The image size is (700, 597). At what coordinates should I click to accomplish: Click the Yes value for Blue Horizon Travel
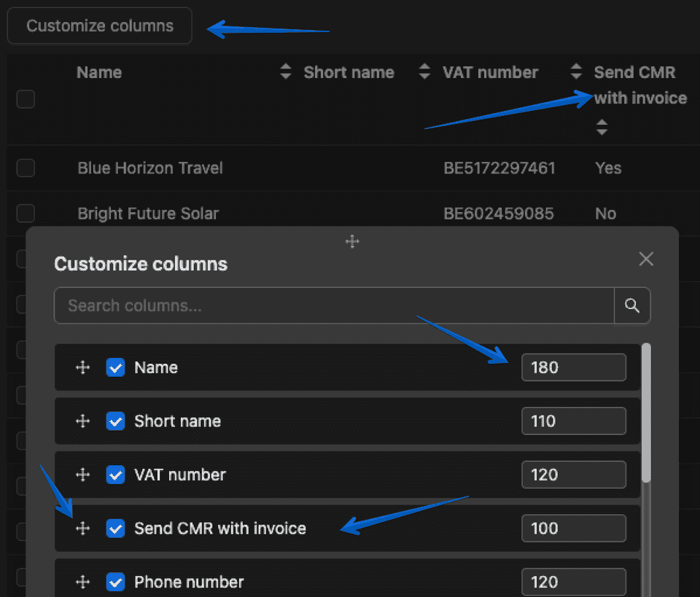(608, 168)
